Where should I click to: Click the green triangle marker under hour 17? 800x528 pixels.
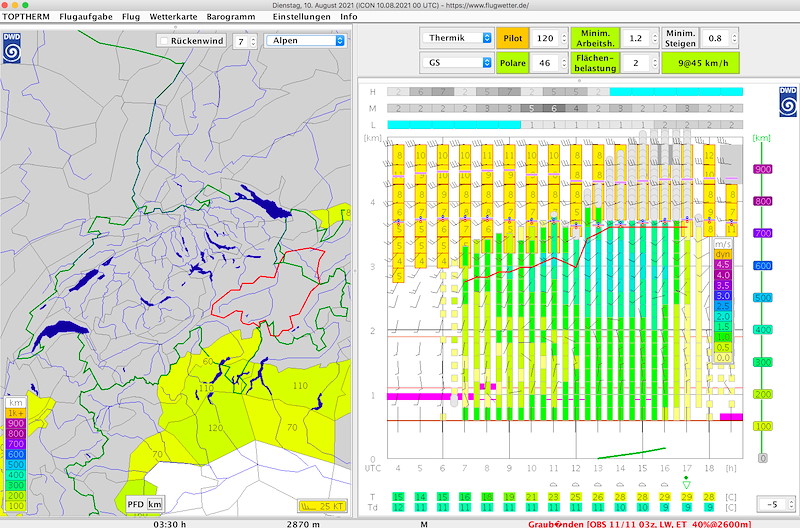point(686,484)
